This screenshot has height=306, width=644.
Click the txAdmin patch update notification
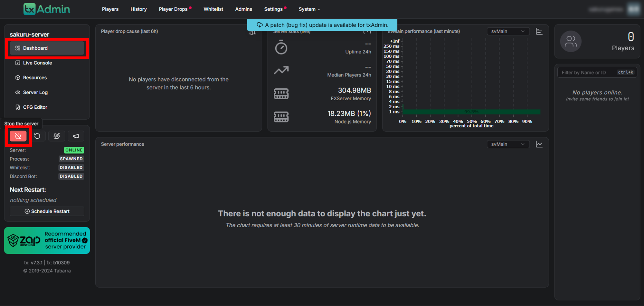pyautogui.click(x=322, y=25)
